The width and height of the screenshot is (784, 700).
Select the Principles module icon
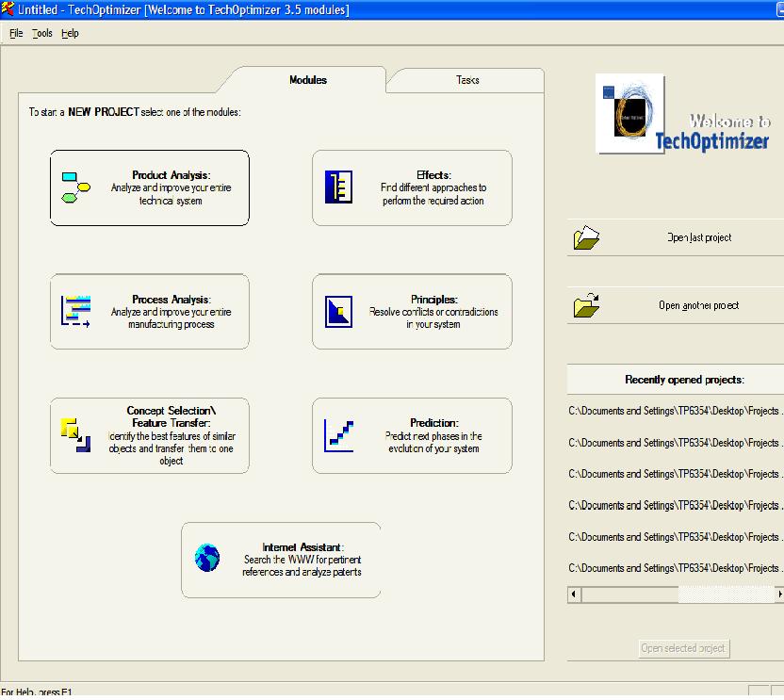point(338,312)
